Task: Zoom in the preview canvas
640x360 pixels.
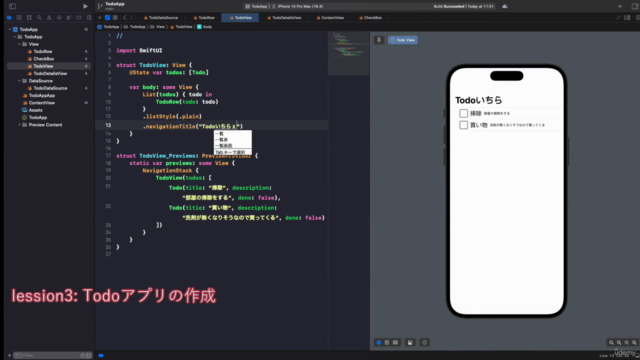Action: pos(634,343)
